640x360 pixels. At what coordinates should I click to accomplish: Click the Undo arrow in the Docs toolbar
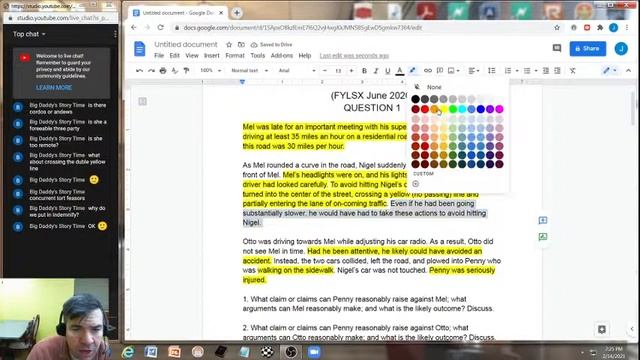pyautogui.click(x=139, y=71)
